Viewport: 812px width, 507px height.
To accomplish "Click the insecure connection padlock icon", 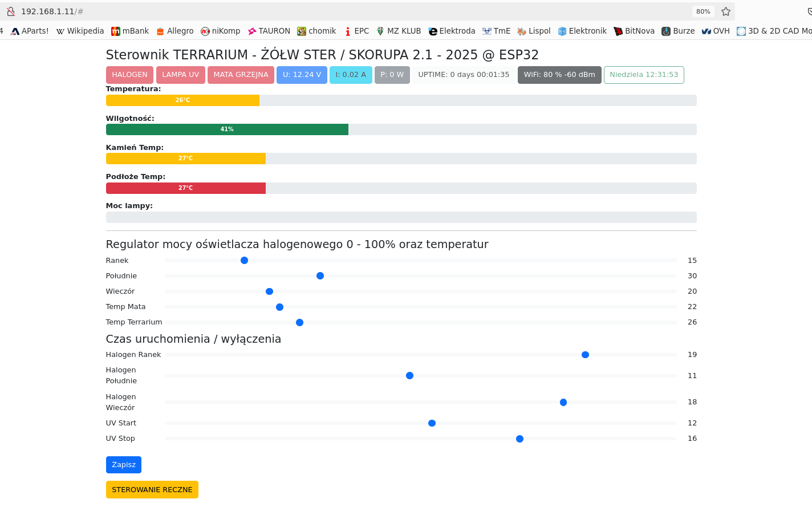I will point(10,11).
